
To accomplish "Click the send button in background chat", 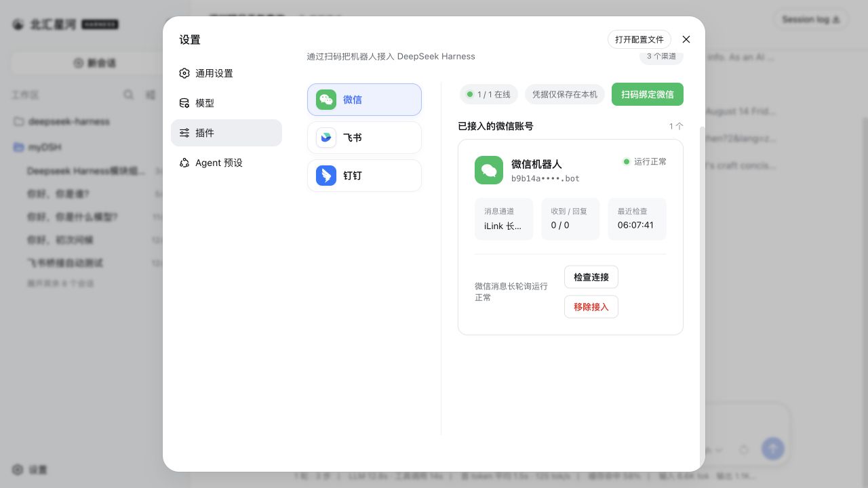I will pyautogui.click(x=773, y=448).
